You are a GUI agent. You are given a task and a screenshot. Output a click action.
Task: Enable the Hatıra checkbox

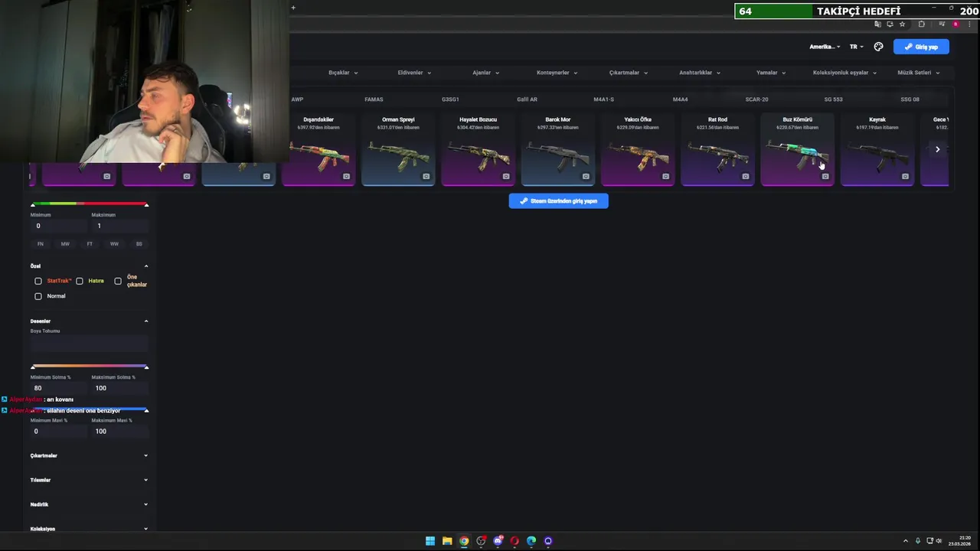[80, 281]
